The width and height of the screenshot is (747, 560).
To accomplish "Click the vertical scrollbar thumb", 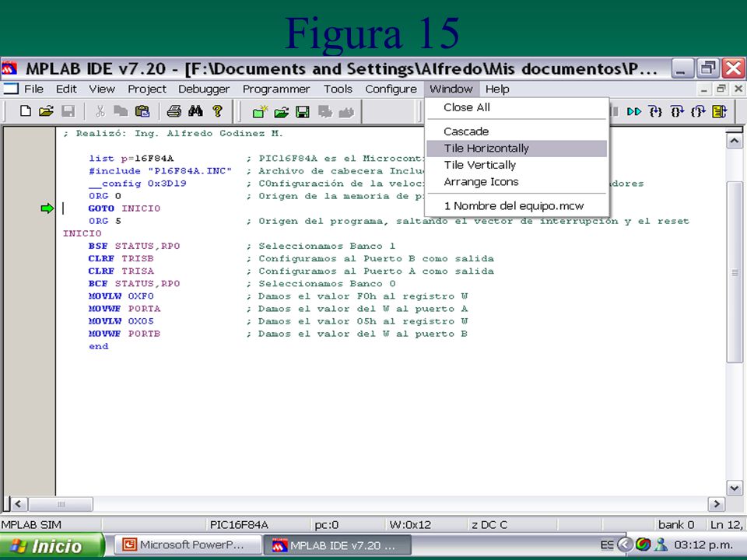I will tap(734, 272).
